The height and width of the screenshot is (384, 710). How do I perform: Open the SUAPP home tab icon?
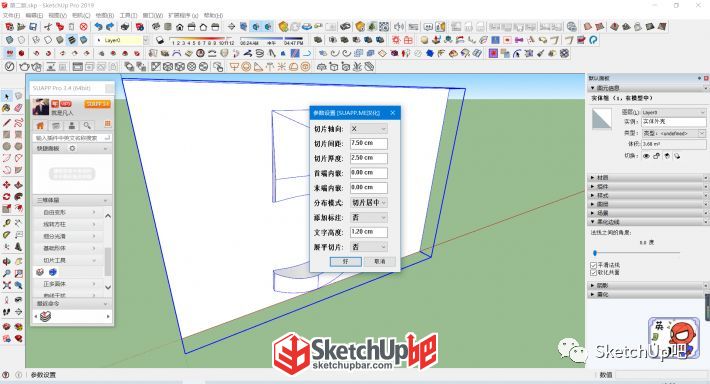pos(40,125)
